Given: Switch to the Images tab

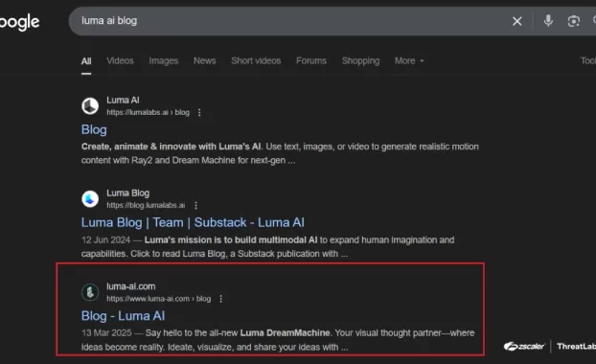Looking at the screenshot, I should 164,60.
